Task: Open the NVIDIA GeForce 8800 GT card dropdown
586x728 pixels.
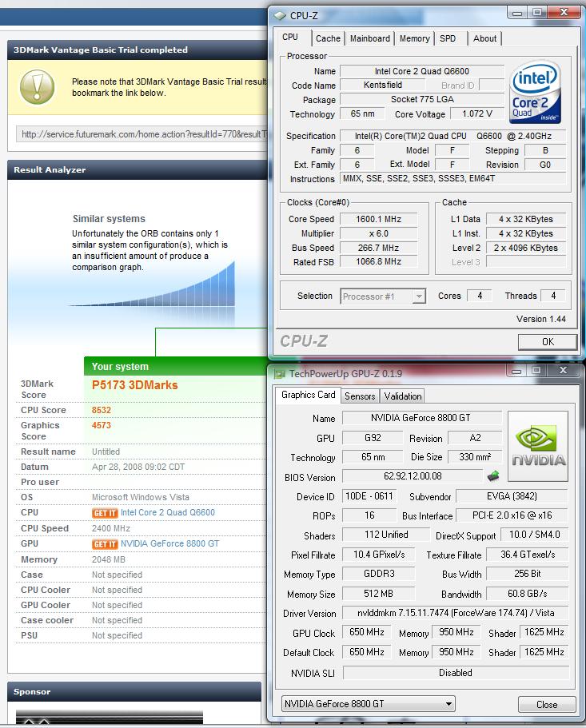Action: click(x=368, y=703)
